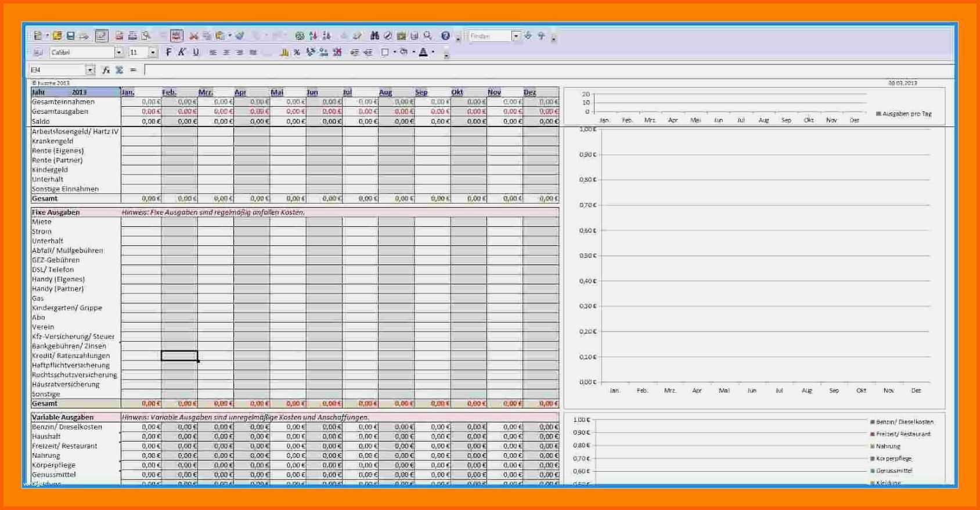Image resolution: width=980 pixels, height=510 pixels.
Task: Export directly as PDF
Action: click(x=119, y=36)
